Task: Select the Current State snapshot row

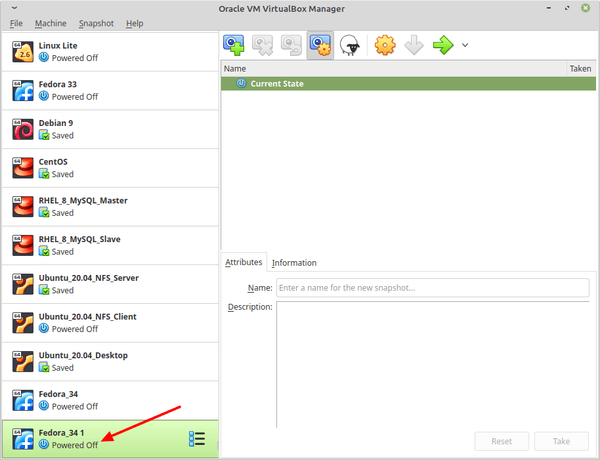Action: (408, 83)
